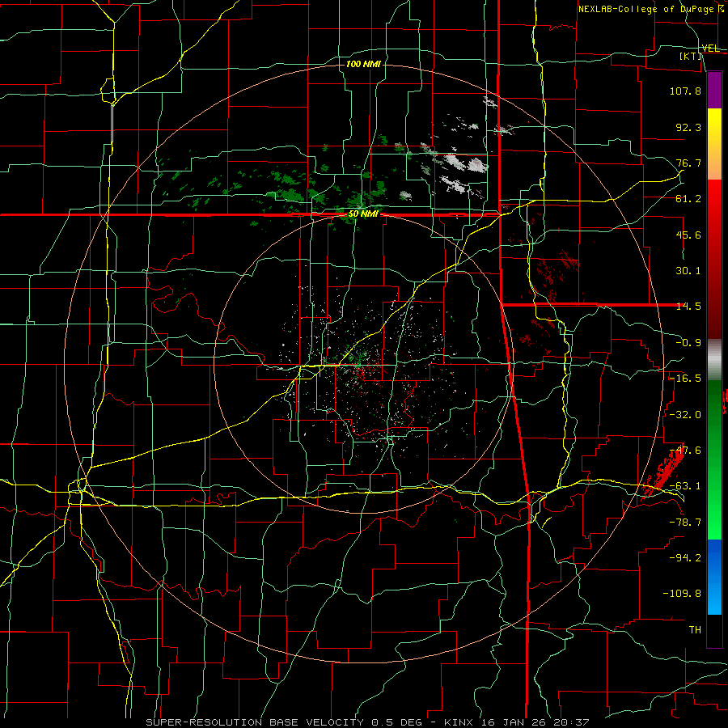Click the TH legend label
The image size is (728, 728).
[x=695, y=630]
